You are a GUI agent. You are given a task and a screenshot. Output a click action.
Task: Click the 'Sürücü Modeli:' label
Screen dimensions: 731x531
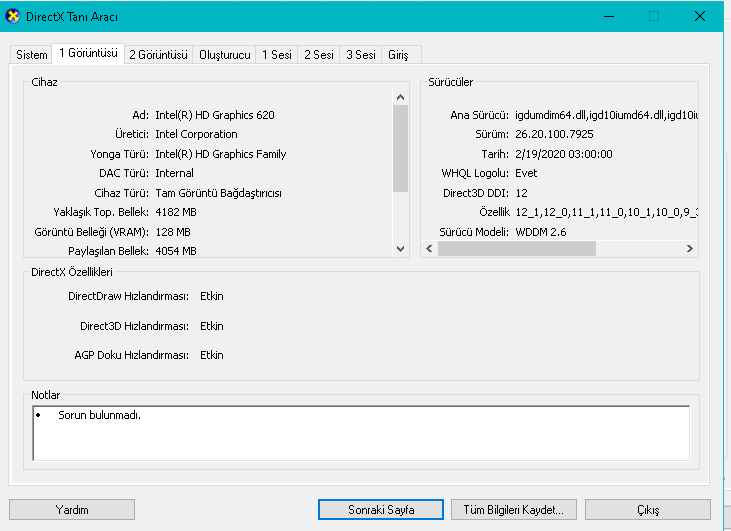tap(474, 232)
